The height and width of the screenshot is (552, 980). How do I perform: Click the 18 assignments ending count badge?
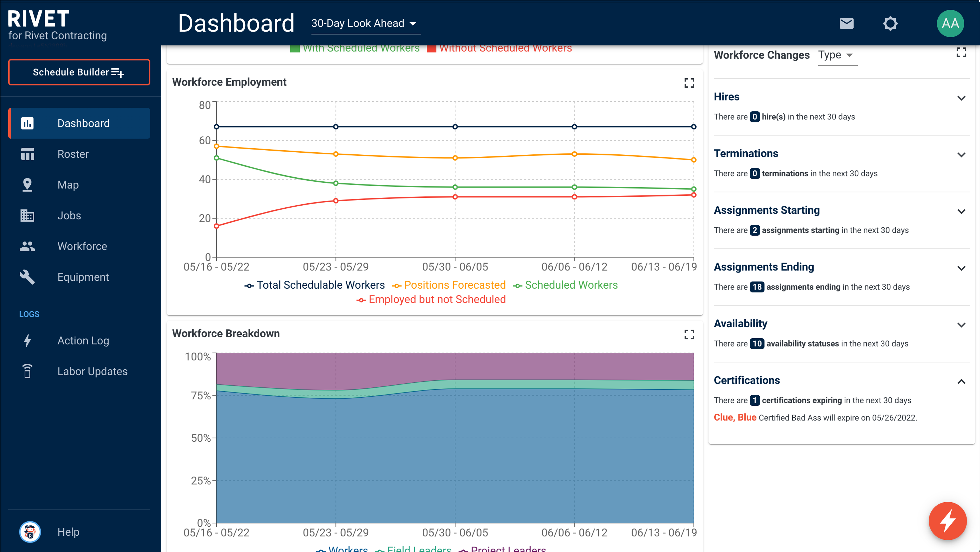757,287
